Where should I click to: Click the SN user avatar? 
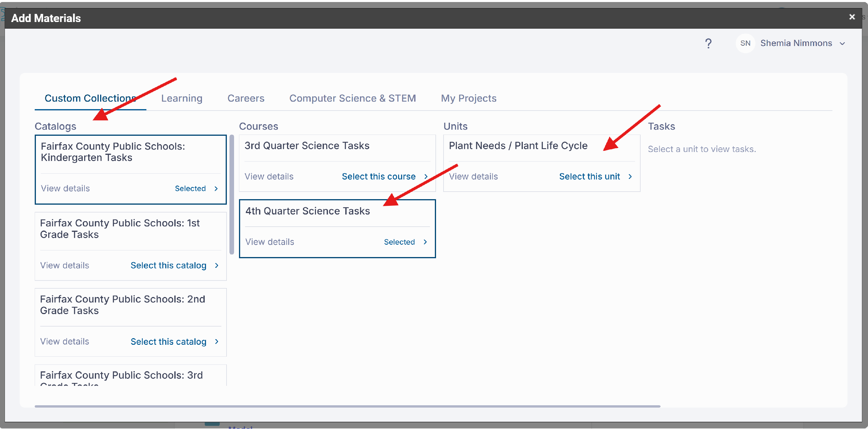tap(745, 43)
